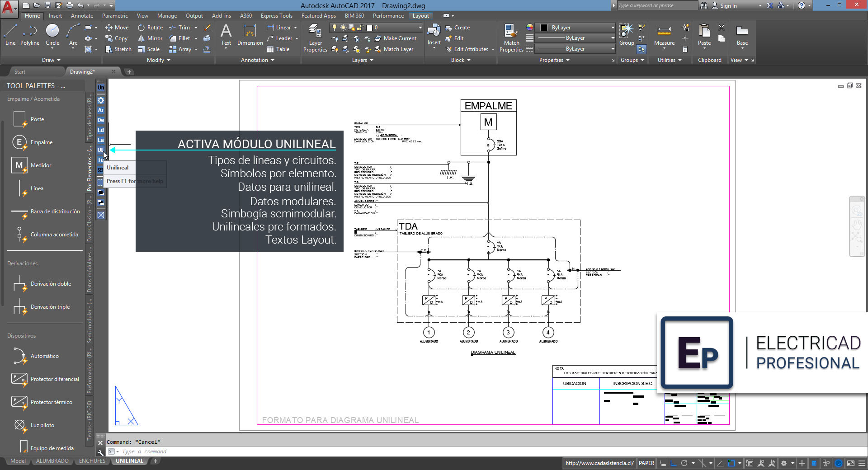Open the layer selection dropdown
This screenshot has width=868, height=470.
tap(420, 28)
